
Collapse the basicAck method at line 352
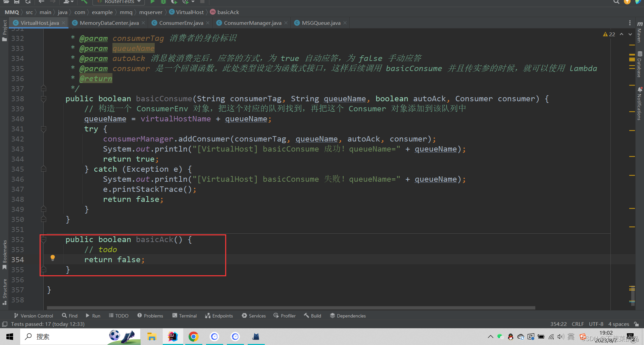click(44, 239)
